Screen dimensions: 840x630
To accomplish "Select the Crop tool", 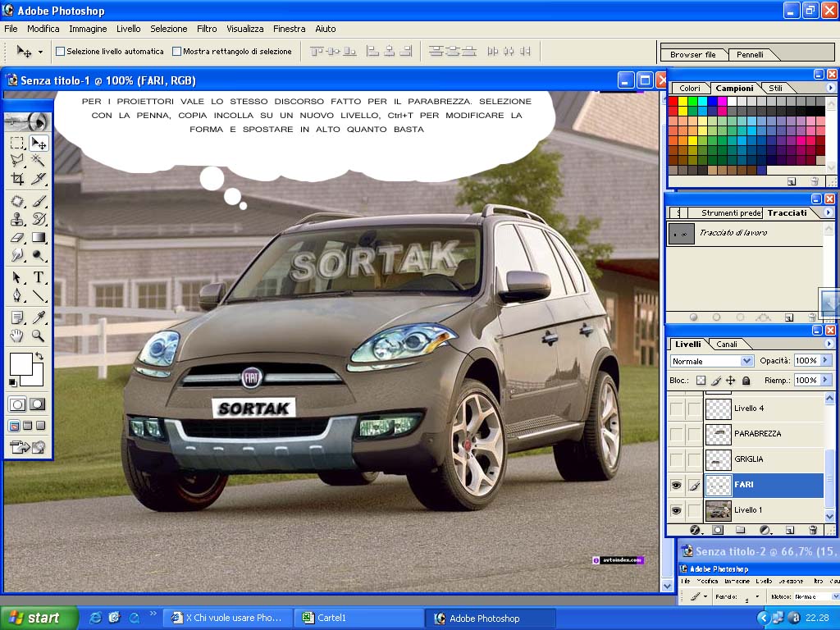I will coord(17,178).
